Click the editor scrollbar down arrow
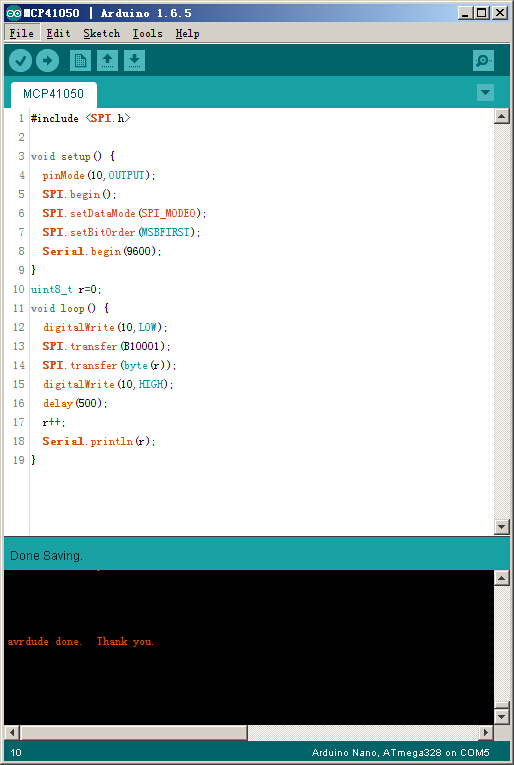This screenshot has width=514, height=765. pos(502,526)
